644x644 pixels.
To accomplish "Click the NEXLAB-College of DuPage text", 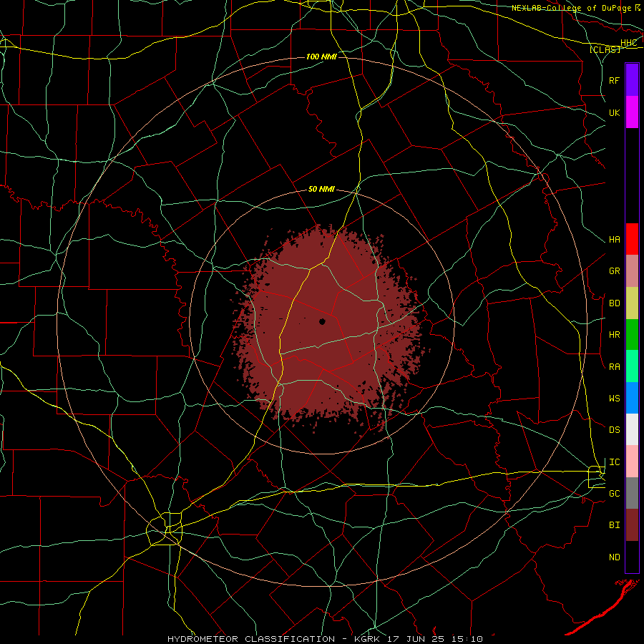I will point(572,8).
